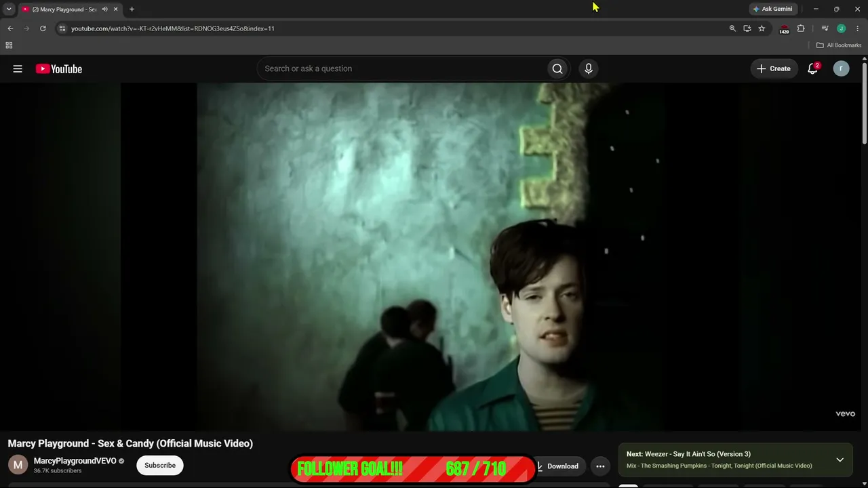Open more actions under the video
The height and width of the screenshot is (488, 868).
(600, 466)
